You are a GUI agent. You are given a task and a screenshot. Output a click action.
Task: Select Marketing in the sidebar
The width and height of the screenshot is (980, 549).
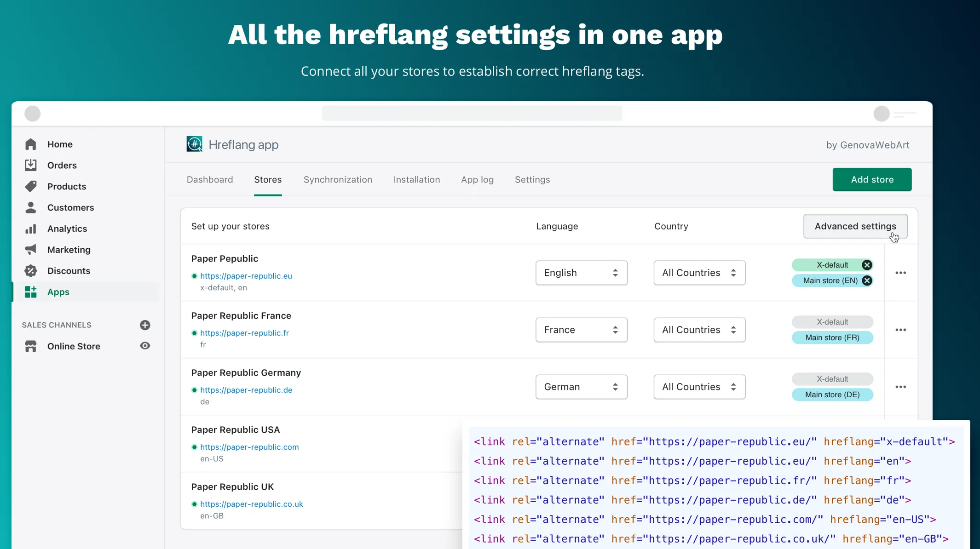[x=69, y=250]
